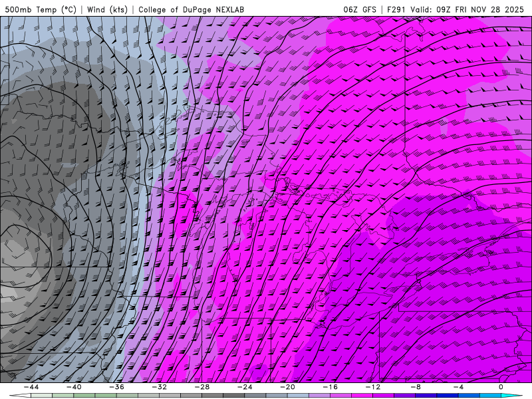Select the -44 colorbar label
The width and height of the screenshot is (532, 399).
click(31, 387)
